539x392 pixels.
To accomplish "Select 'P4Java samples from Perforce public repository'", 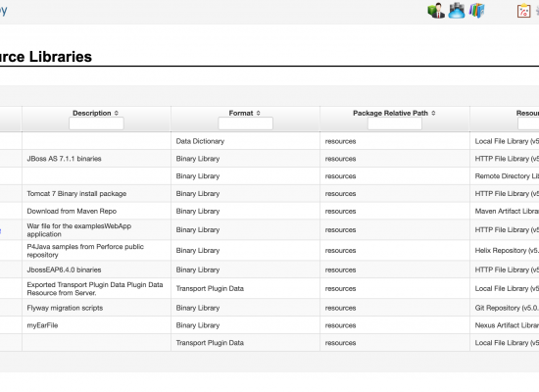I will [85, 251].
